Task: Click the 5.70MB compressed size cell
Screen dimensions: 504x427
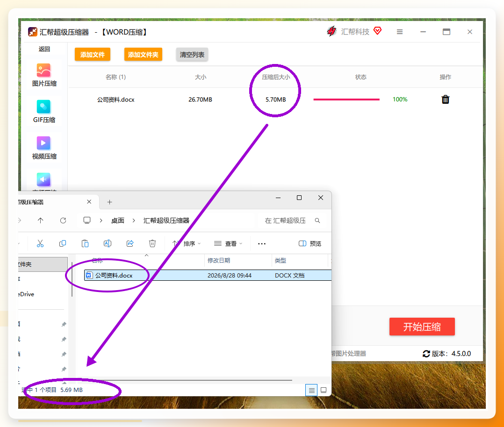Action: click(x=276, y=100)
